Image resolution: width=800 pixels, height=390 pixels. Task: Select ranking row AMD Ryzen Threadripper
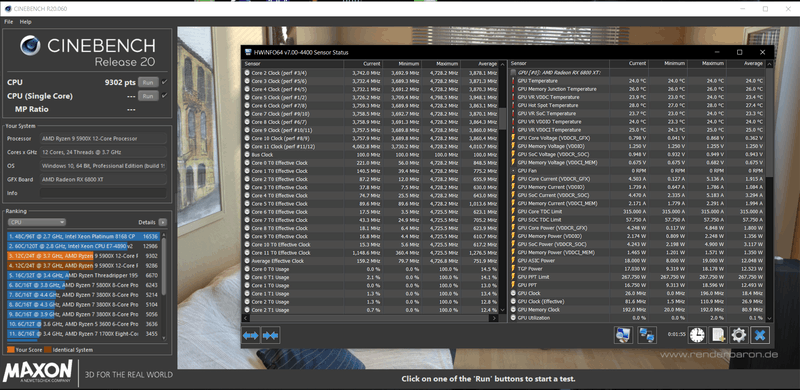[x=84, y=275]
